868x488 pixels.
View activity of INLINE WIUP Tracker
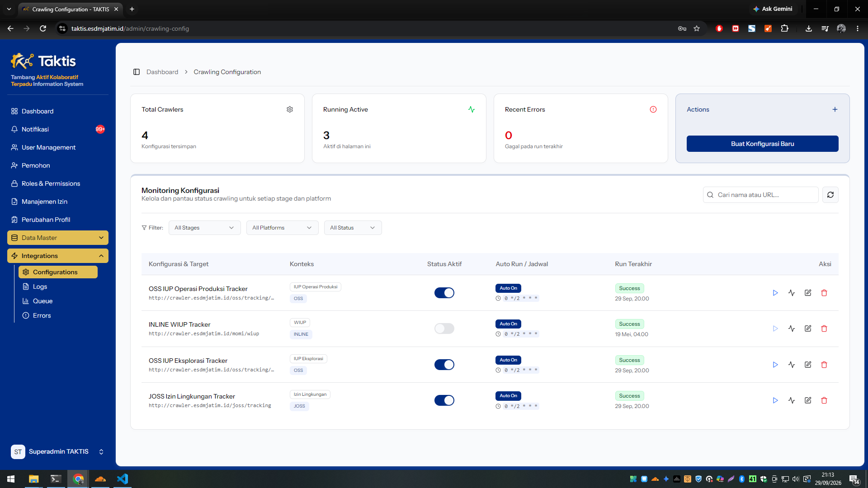(792, 328)
